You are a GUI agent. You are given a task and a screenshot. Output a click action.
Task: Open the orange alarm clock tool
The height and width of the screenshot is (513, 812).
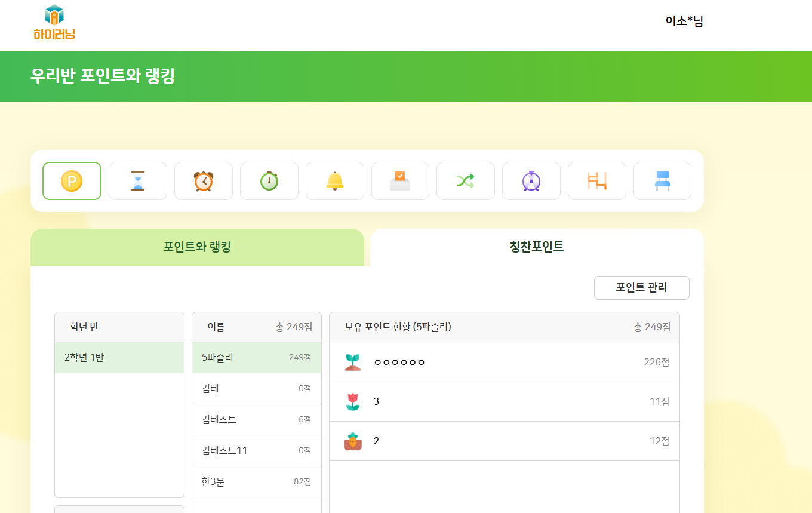(204, 181)
